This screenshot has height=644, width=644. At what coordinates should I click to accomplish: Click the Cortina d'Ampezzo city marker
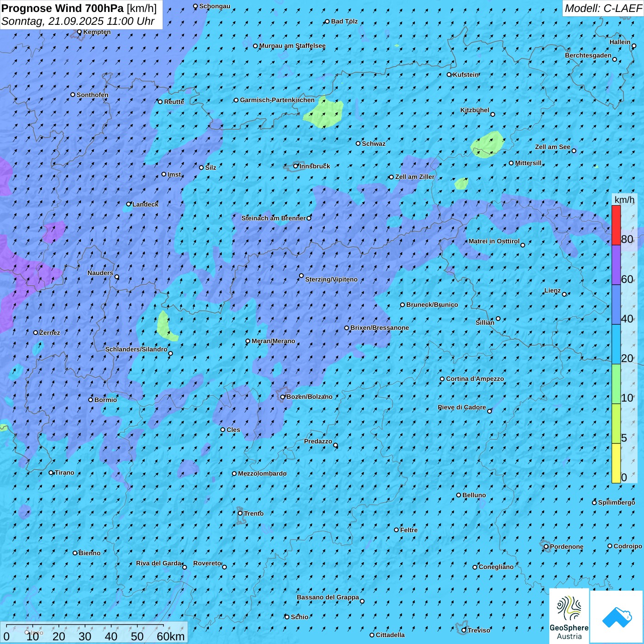point(442,379)
